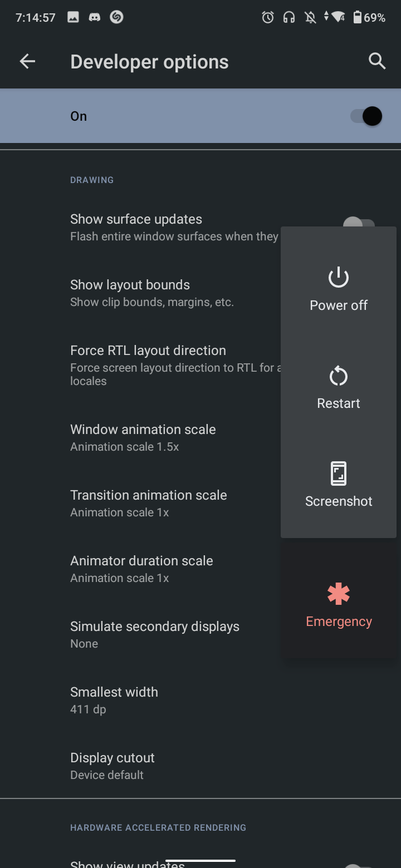Turn off the Developer options master switch
This screenshot has width=401, height=868.
[x=366, y=116]
